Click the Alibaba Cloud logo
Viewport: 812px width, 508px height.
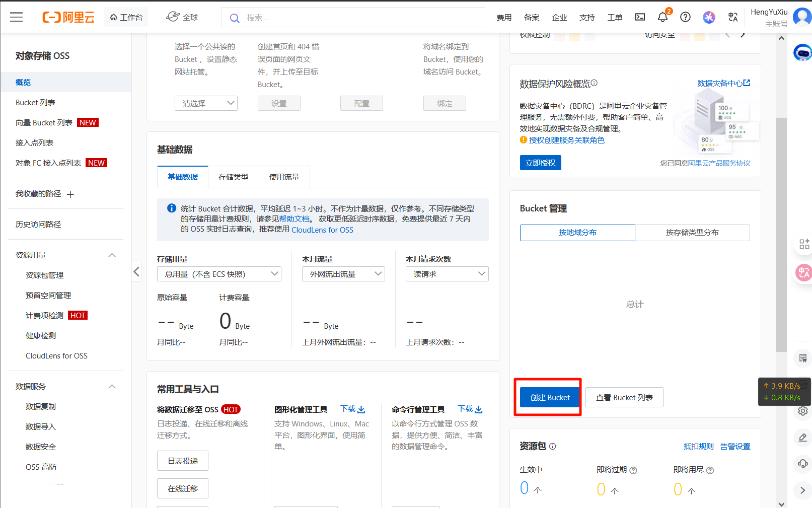click(68, 18)
